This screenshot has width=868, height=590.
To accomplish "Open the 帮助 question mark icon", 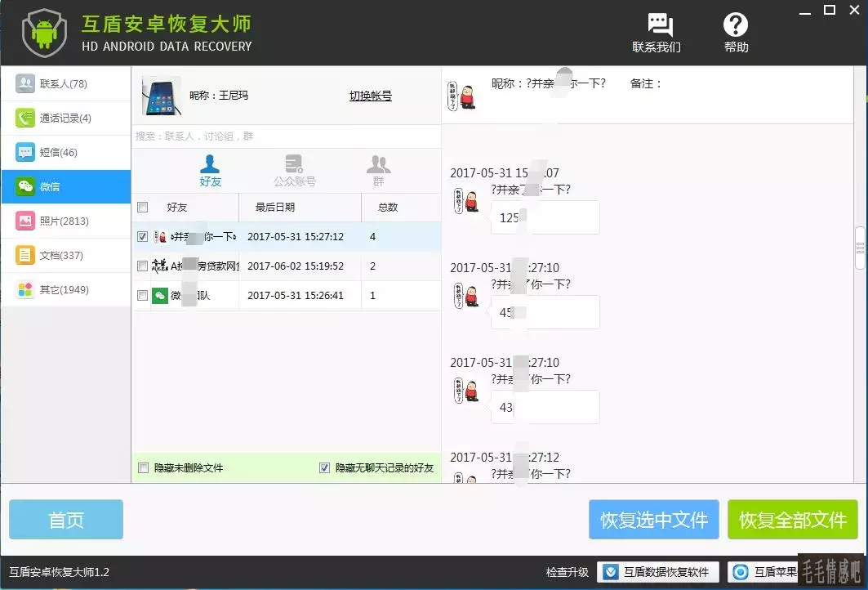I will [x=736, y=25].
